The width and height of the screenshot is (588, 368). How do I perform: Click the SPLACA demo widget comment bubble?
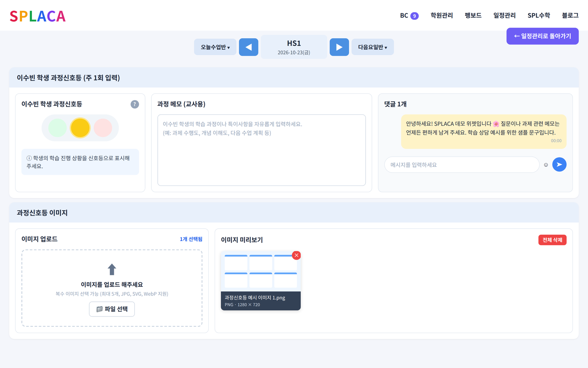coord(484,132)
